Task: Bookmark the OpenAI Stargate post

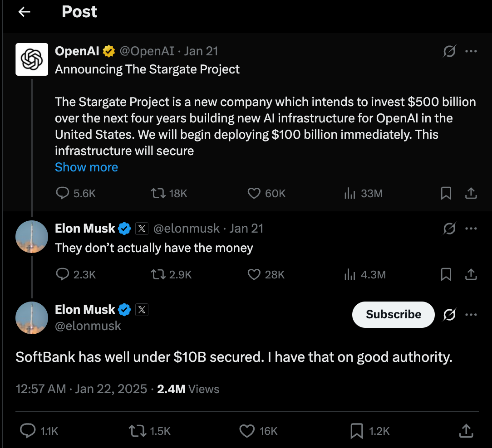Action: pos(446,194)
